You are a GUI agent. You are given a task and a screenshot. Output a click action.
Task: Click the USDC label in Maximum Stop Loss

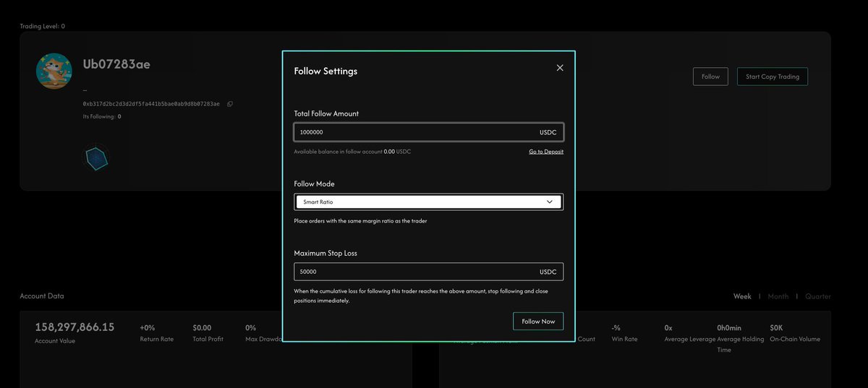click(548, 272)
